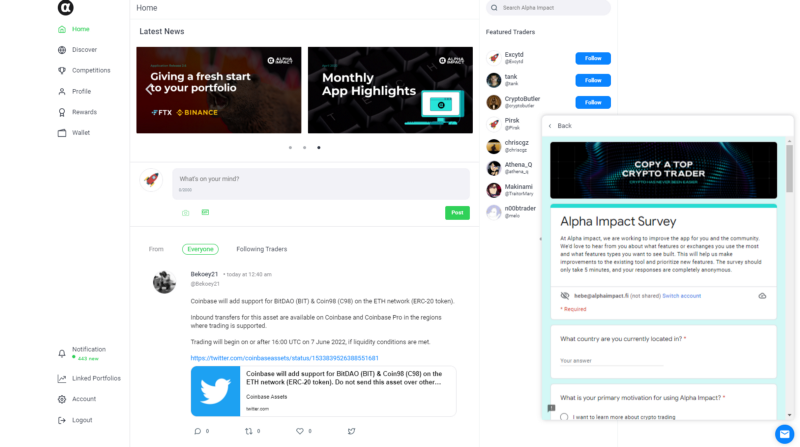Click the Notification bell icon
The width and height of the screenshot is (800, 447).
pyautogui.click(x=62, y=353)
